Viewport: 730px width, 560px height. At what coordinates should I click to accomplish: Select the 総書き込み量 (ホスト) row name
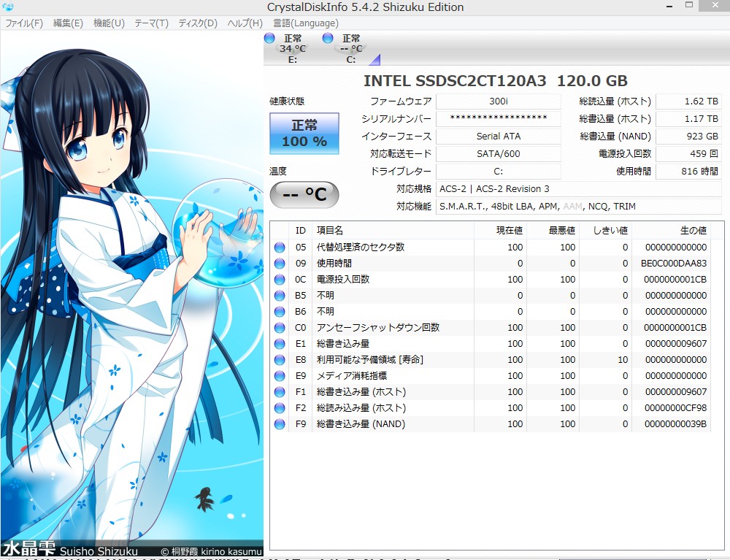[x=361, y=392]
